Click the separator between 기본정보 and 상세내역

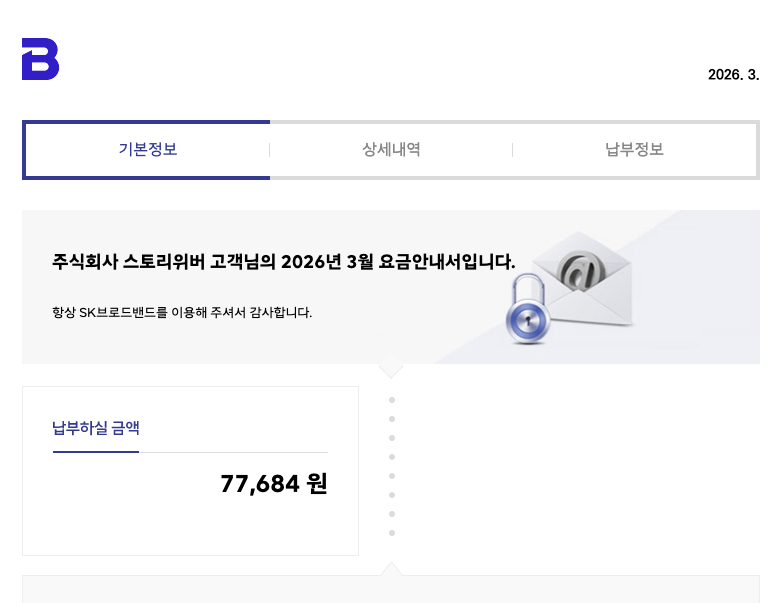click(270, 150)
